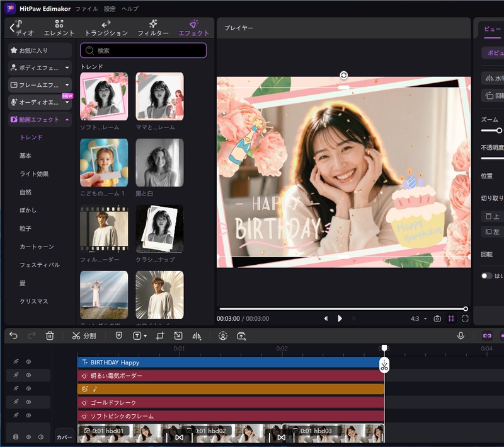
Task: Open the ヘルプ menu
Action: click(130, 9)
